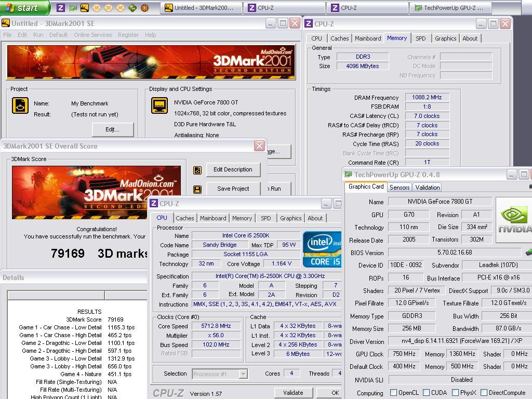The width and height of the screenshot is (532, 399).
Task: Click the Specification field in CPU-Z
Action: click(267, 276)
